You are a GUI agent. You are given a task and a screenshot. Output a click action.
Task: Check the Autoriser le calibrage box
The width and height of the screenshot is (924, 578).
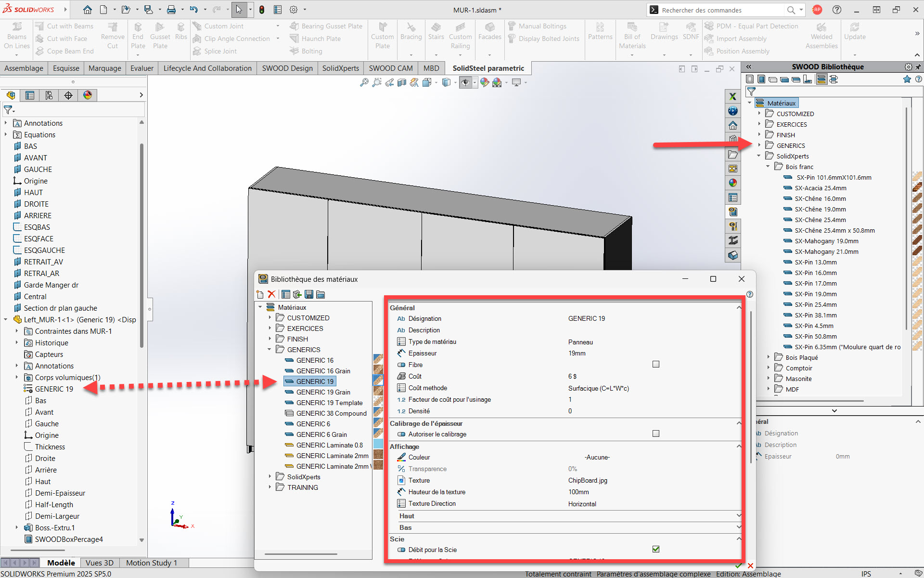pos(655,434)
